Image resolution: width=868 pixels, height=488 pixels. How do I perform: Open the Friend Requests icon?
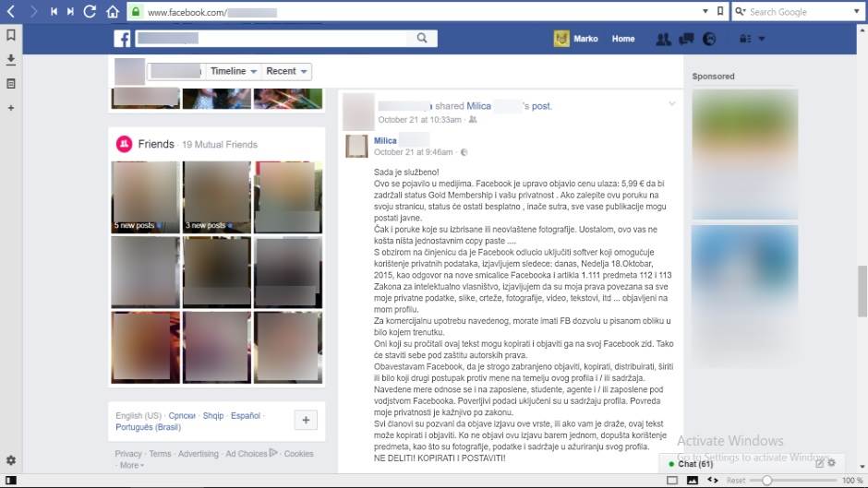(x=662, y=39)
